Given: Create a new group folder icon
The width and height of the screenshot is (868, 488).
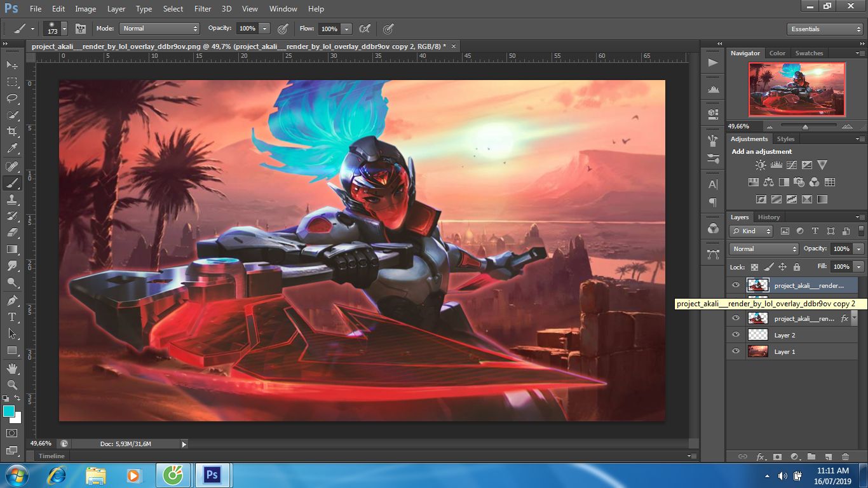Looking at the screenshot, I should [x=811, y=456].
